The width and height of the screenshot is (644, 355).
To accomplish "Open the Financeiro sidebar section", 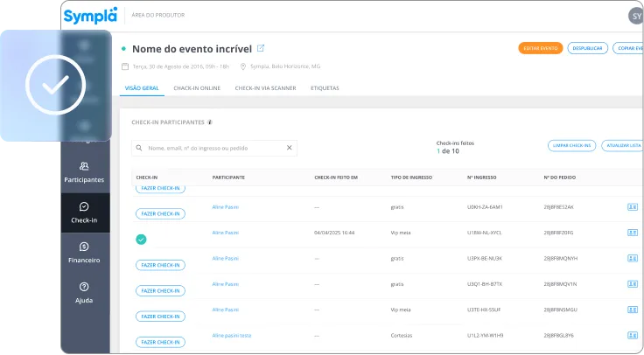I will click(x=84, y=253).
